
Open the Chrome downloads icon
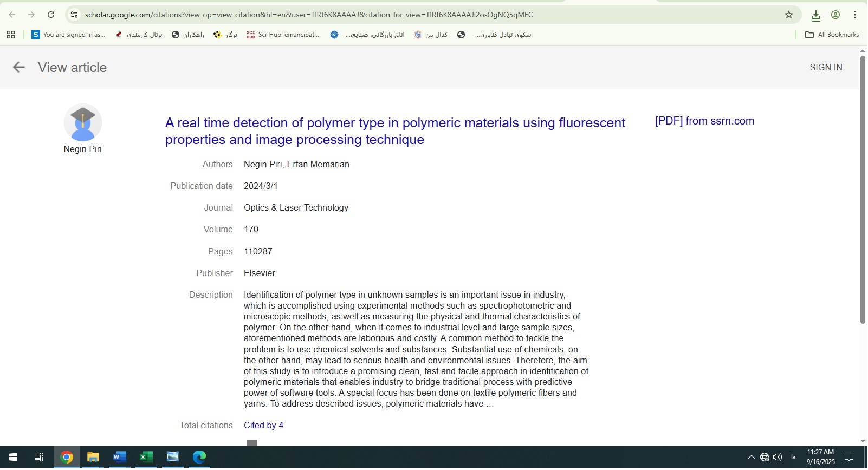pyautogui.click(x=815, y=15)
